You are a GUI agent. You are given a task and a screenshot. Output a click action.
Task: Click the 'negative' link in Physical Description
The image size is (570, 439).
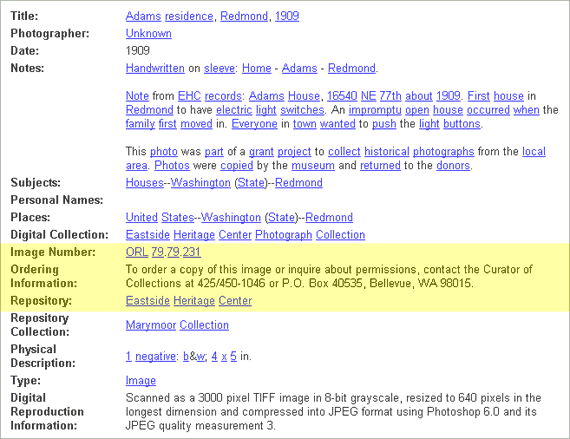point(155,356)
